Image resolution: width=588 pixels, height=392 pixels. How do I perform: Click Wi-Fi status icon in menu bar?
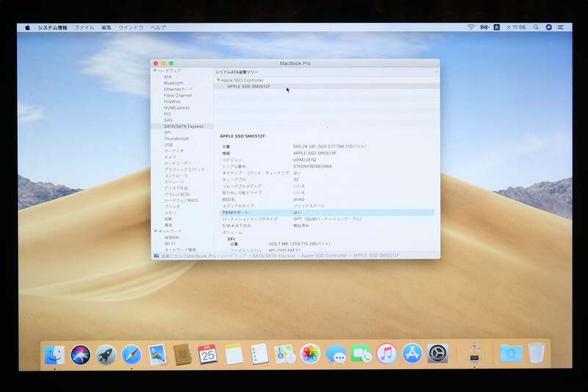click(471, 27)
